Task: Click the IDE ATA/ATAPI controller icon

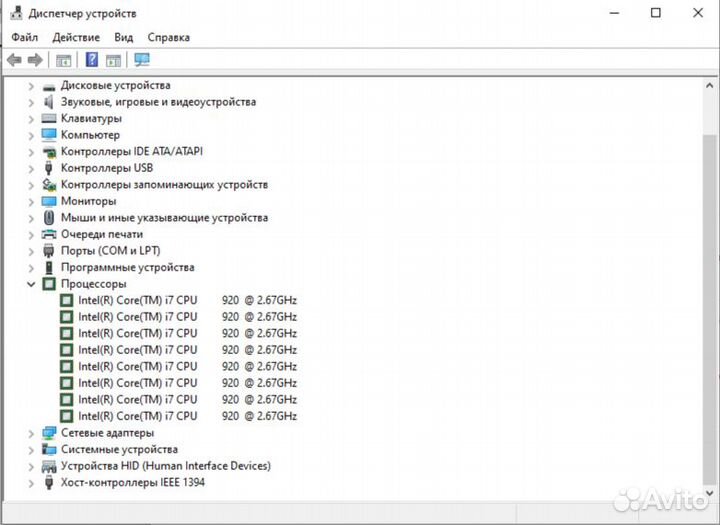Action: pyautogui.click(x=49, y=152)
